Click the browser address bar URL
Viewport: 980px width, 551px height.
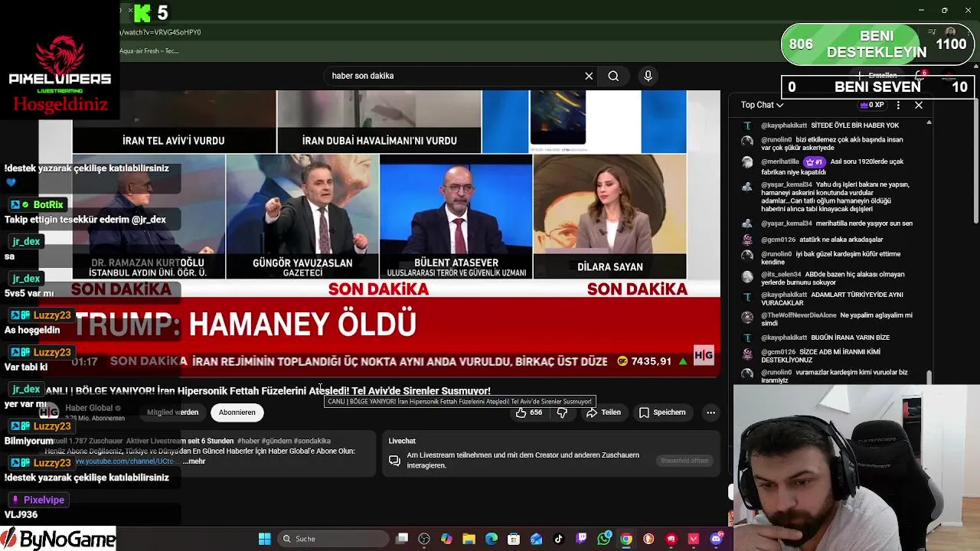pos(160,32)
